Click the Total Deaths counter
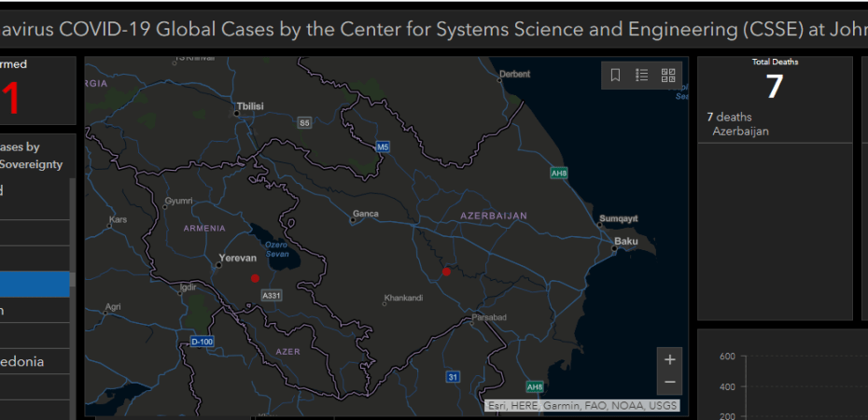The width and height of the screenshot is (868, 420). pyautogui.click(x=775, y=84)
